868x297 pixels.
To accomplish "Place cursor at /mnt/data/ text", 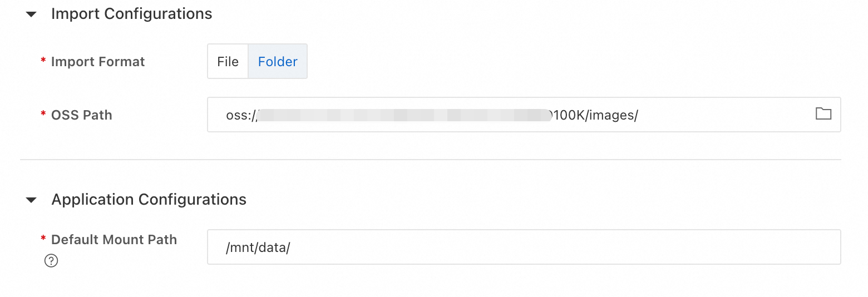I will point(258,247).
